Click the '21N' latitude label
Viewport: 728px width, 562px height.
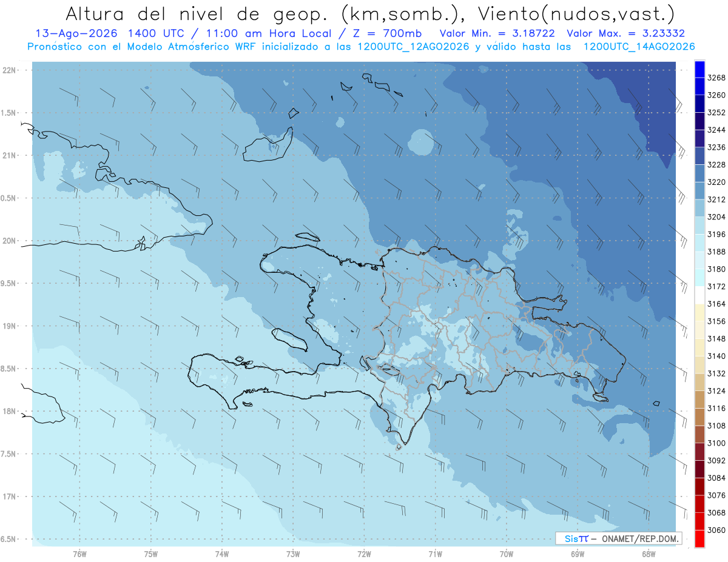[x=8, y=156]
